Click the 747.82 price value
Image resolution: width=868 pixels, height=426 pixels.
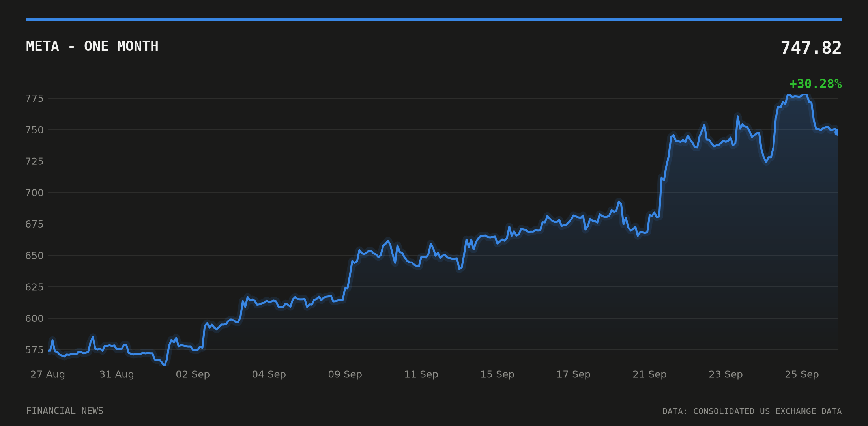(811, 48)
